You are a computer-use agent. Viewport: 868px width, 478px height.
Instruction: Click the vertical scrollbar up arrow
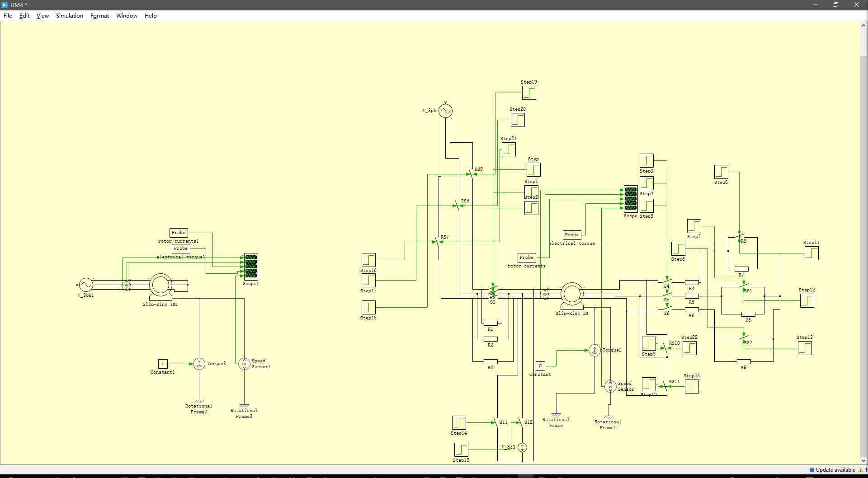pos(863,25)
